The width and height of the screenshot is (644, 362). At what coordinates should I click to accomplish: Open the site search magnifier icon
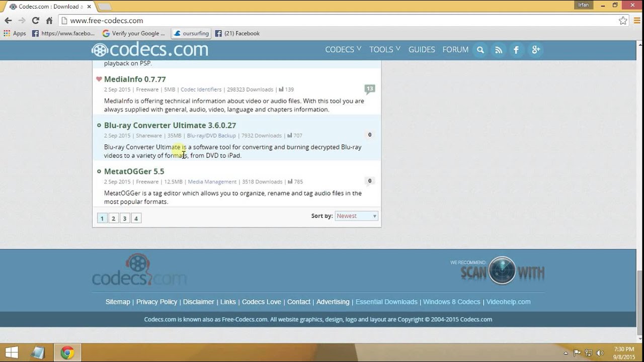pyautogui.click(x=480, y=50)
